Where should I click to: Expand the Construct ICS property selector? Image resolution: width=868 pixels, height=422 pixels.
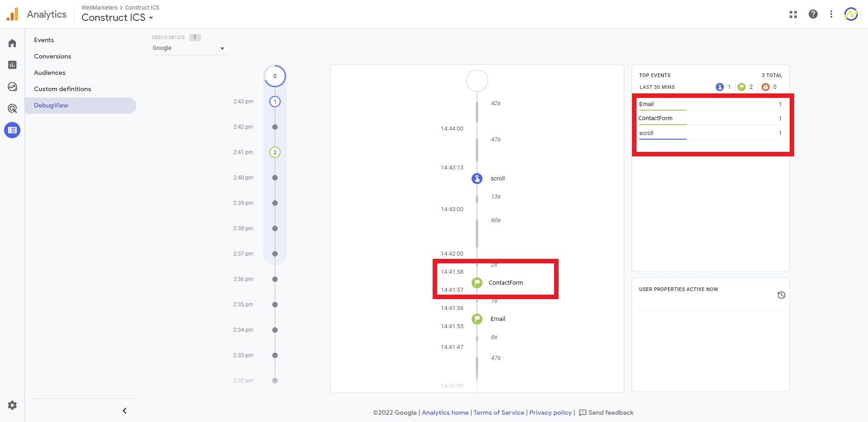117,18
